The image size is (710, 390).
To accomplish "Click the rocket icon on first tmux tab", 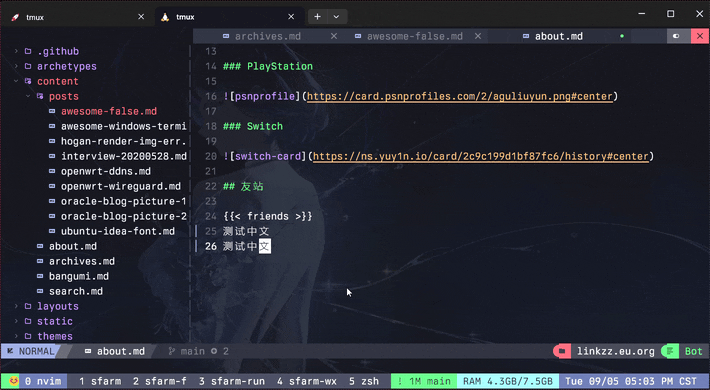I will click(15, 17).
